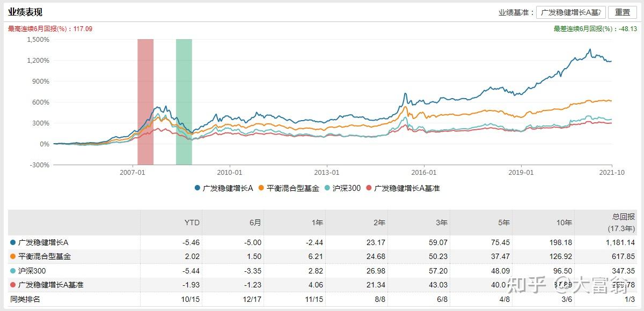Select the 平衡混合型基金 table row label
The width and height of the screenshot is (644, 311).
click(44, 256)
